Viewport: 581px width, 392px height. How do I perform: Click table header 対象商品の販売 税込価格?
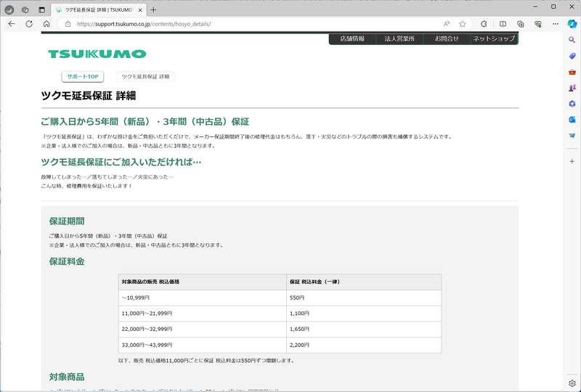[203, 282]
